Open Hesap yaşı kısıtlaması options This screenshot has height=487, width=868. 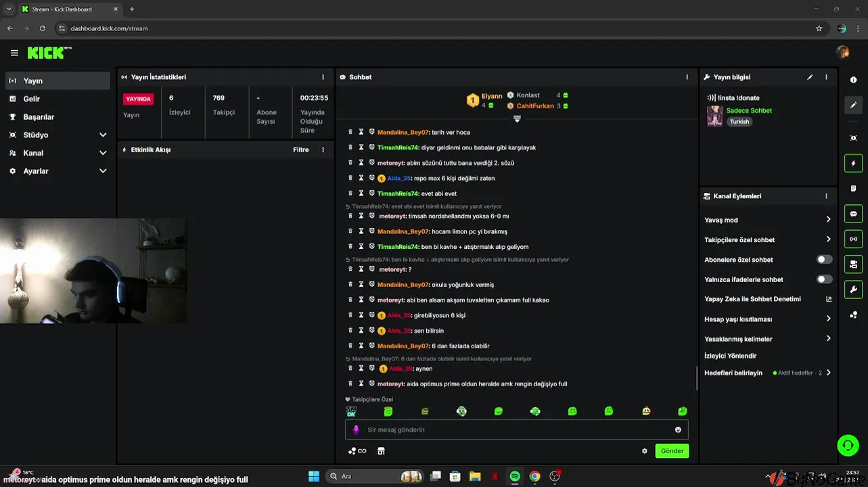767,319
